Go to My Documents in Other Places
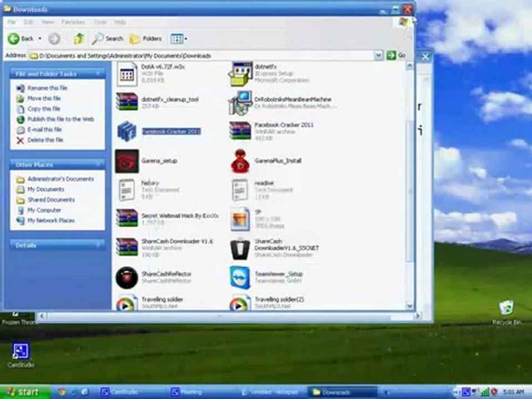532x399 pixels. tap(45, 190)
